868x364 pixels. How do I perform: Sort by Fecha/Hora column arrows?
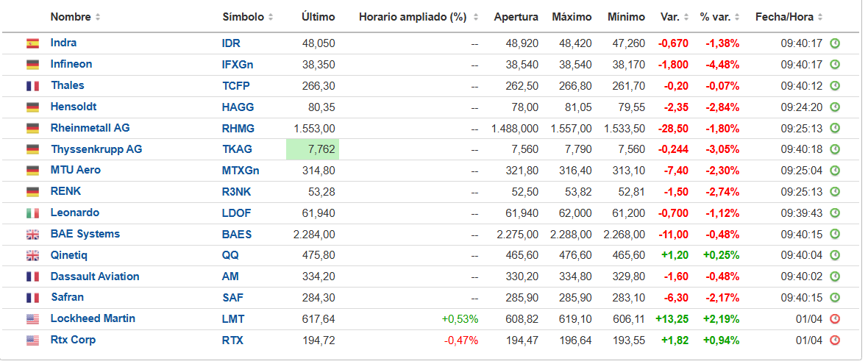tap(820, 17)
